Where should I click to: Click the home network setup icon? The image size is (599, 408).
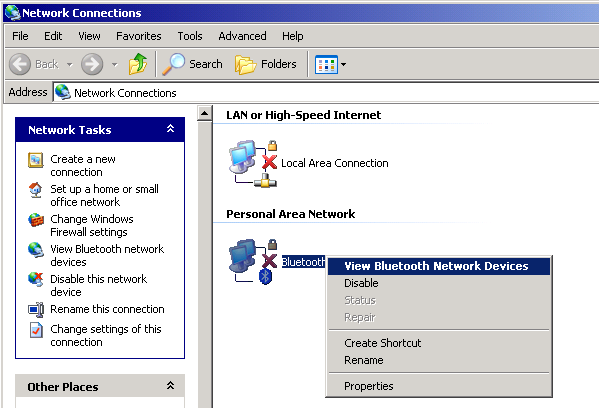(x=36, y=190)
